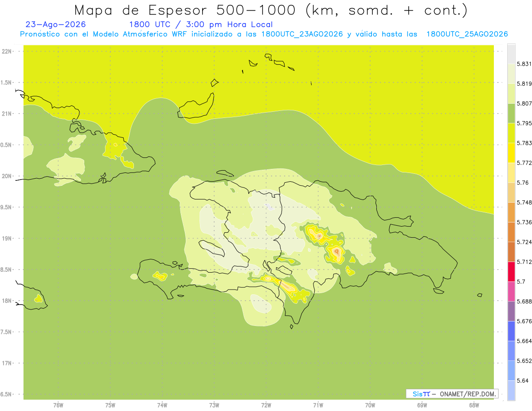This screenshot has width=532, height=411.
Task: Click the legend value 5.64
Action: click(x=523, y=380)
